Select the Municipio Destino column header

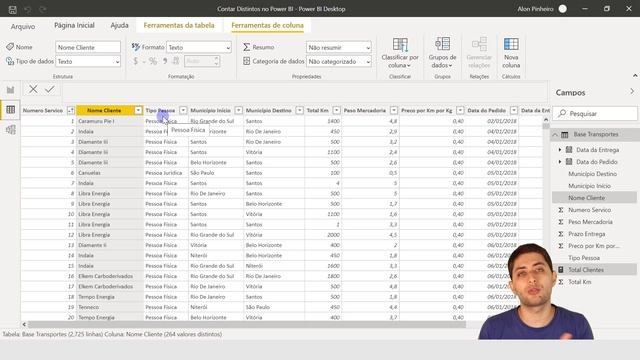(x=269, y=110)
